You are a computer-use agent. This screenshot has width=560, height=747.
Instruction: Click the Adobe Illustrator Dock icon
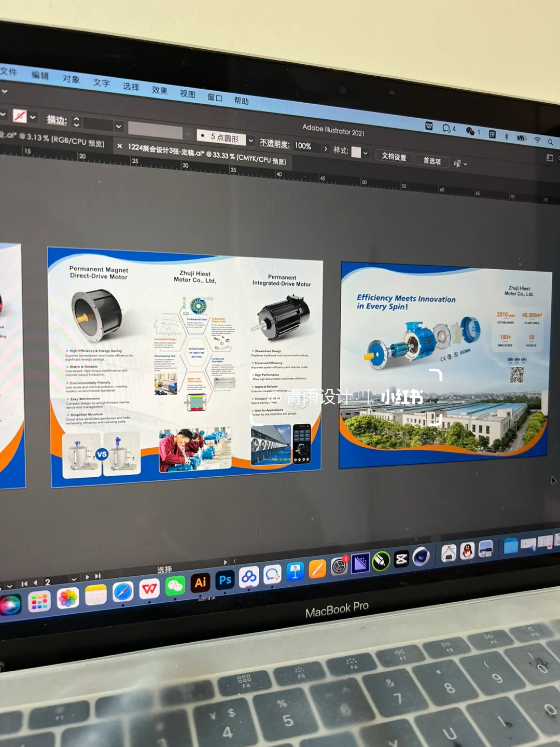[201, 583]
